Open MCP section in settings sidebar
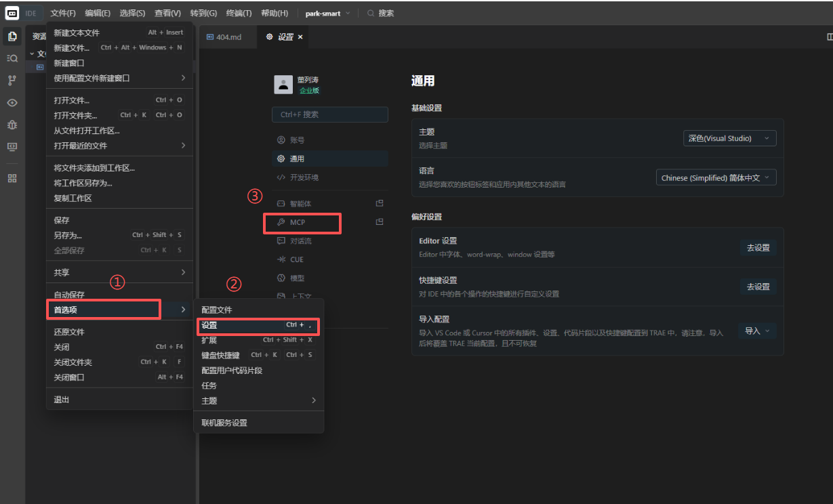This screenshot has width=833, height=504. tap(298, 222)
